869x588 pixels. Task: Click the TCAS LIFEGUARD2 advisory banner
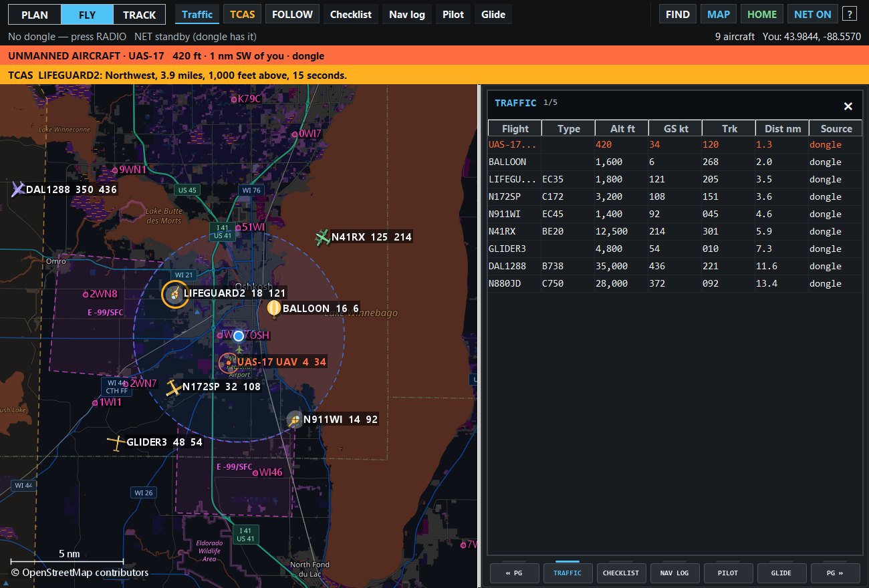tap(434, 76)
